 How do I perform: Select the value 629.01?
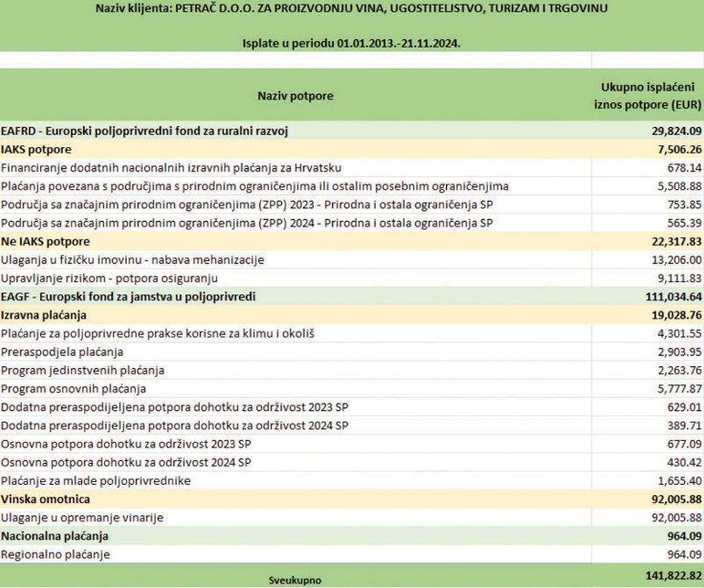tap(684, 407)
